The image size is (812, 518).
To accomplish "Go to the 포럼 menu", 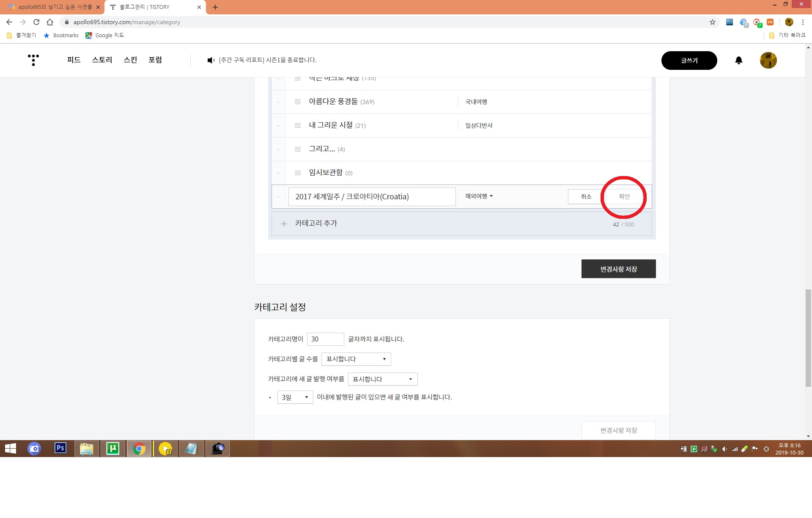I will coord(155,60).
